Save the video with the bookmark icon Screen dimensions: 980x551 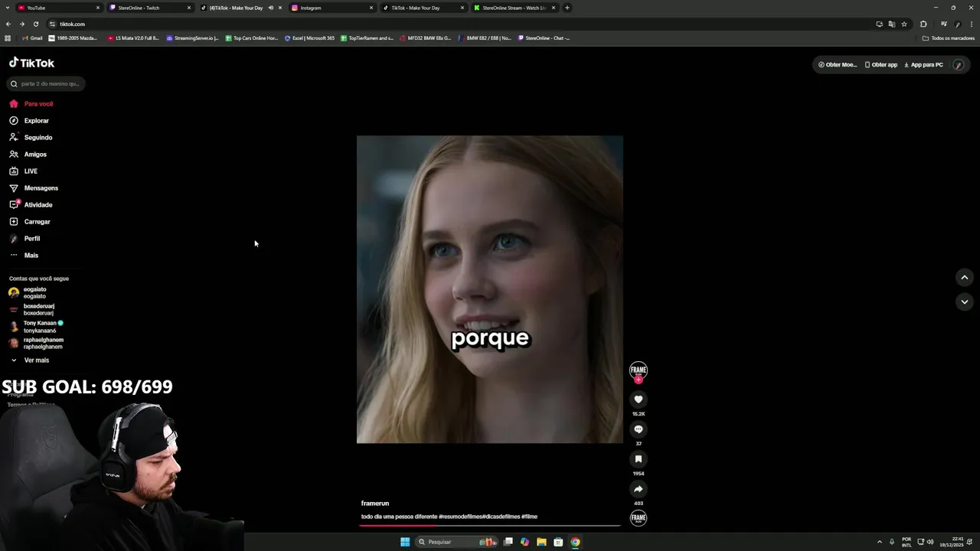pos(639,459)
